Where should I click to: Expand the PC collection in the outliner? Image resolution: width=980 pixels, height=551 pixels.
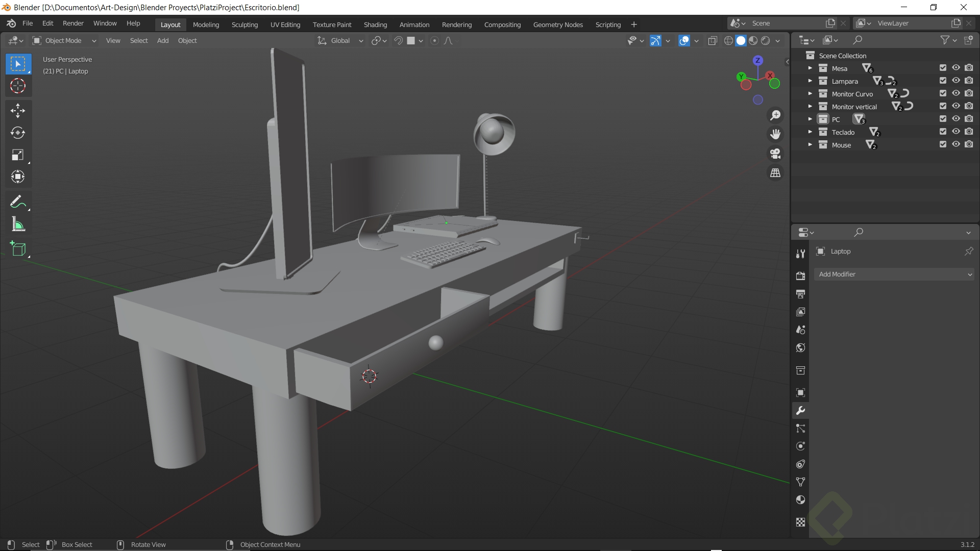tap(811, 119)
